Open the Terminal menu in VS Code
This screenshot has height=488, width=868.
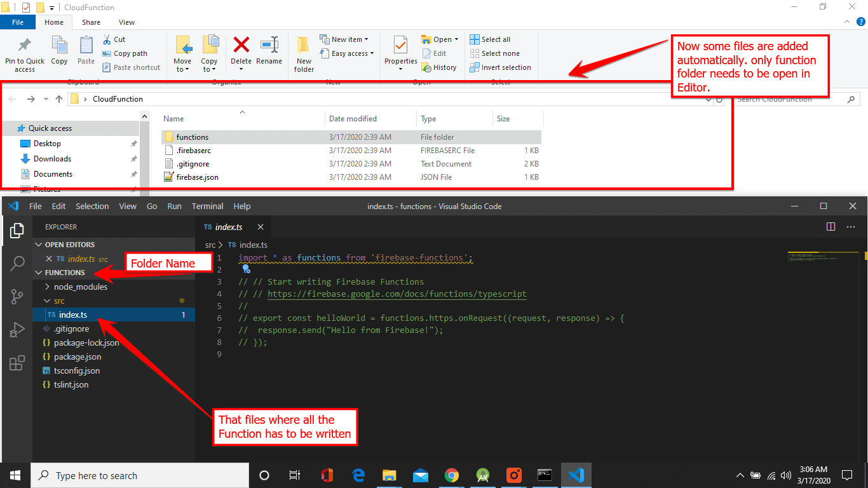(x=208, y=206)
